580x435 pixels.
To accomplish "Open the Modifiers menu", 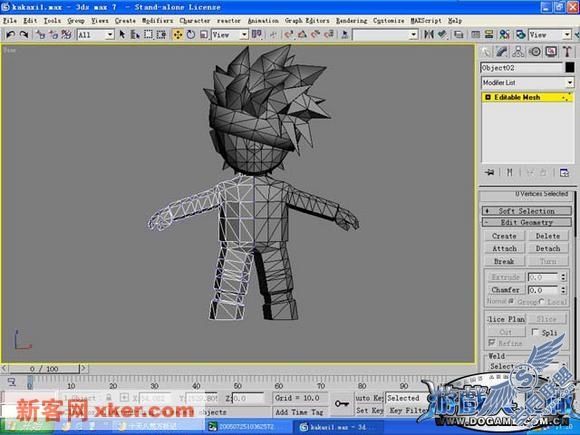I will coord(158,21).
